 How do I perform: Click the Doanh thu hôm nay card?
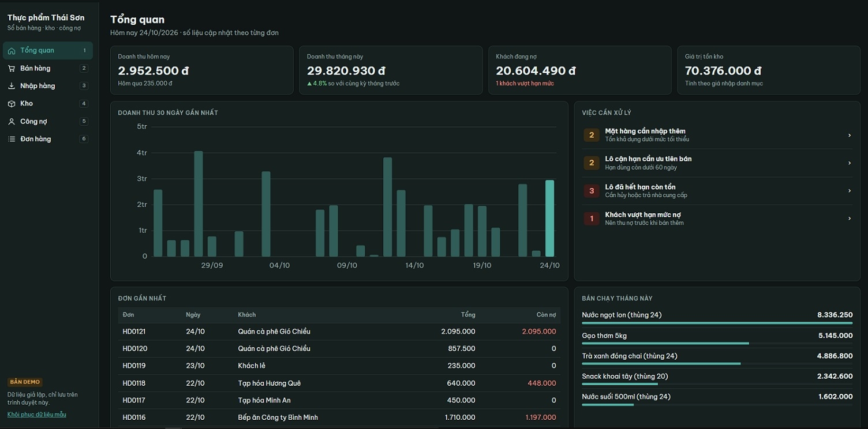202,70
